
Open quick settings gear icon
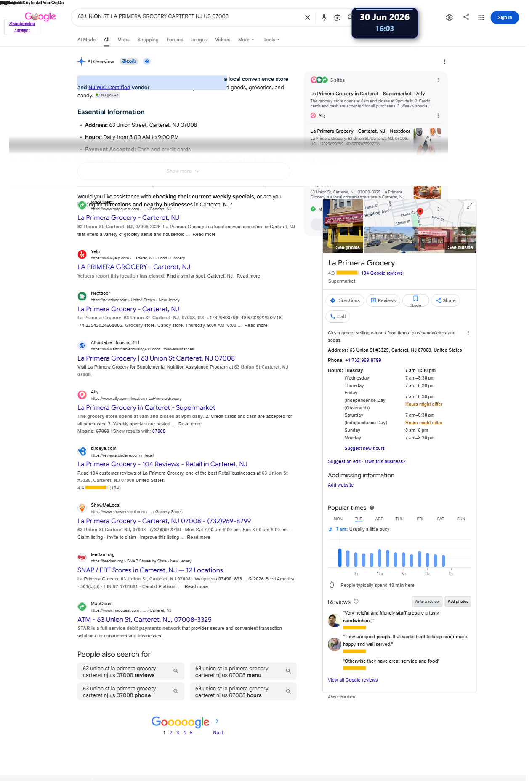click(450, 17)
